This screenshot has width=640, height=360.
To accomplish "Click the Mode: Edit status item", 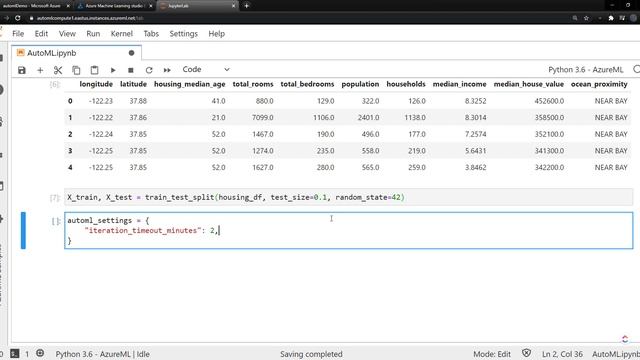I will tap(492, 354).
